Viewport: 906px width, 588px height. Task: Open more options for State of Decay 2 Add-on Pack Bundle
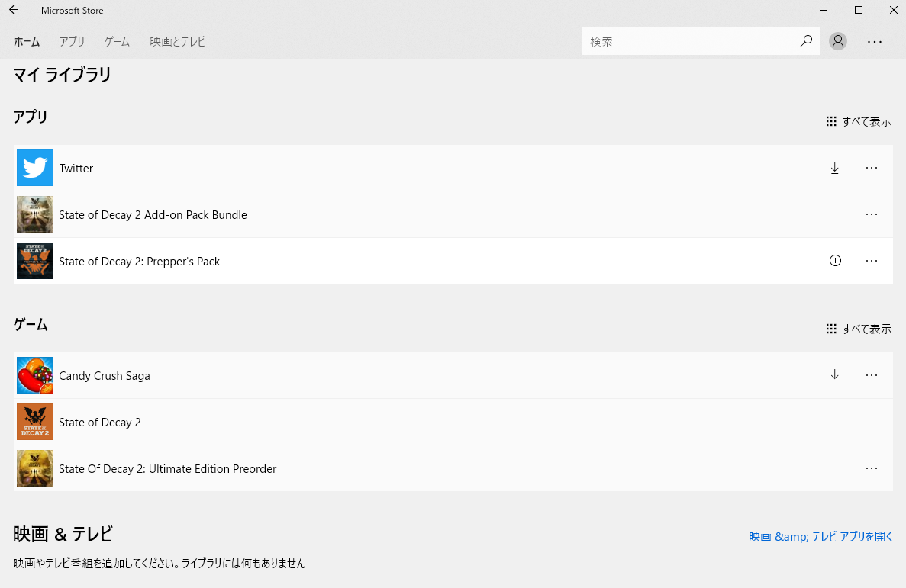(872, 214)
